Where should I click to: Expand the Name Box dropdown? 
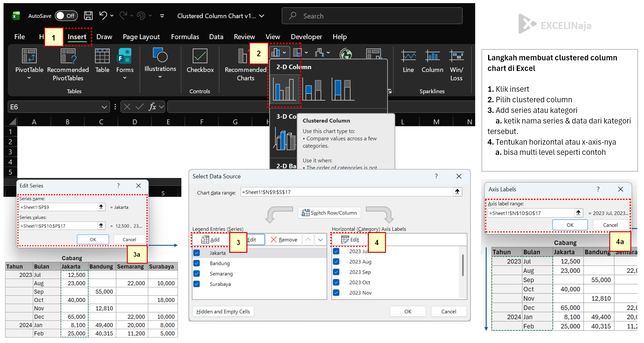pos(104,107)
